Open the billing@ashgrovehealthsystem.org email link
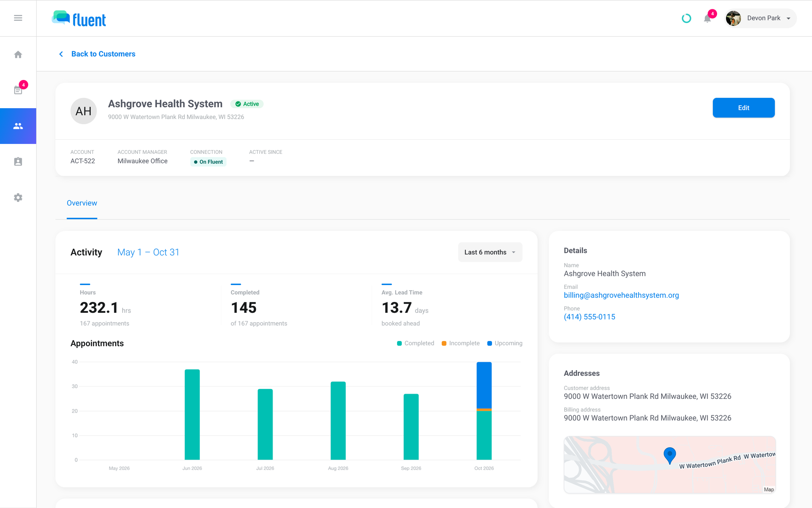The height and width of the screenshot is (508, 812). (x=621, y=295)
